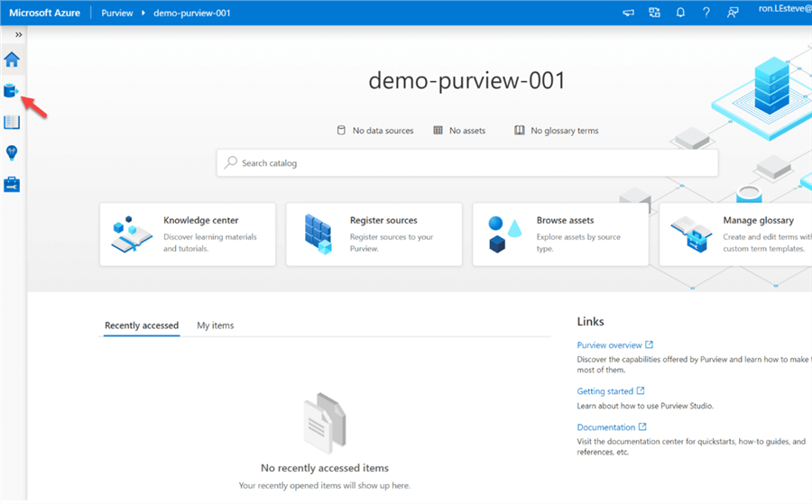Open the Purview overview link

610,345
